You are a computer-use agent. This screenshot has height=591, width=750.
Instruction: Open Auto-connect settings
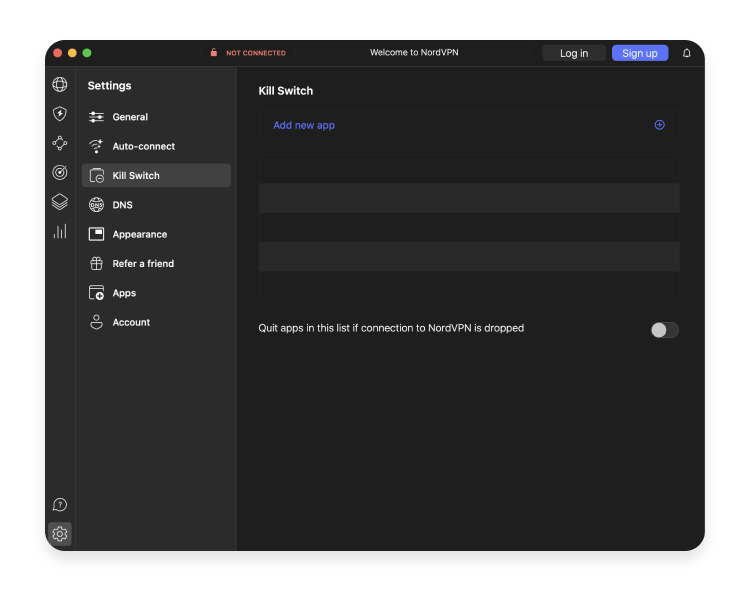pyautogui.click(x=156, y=146)
